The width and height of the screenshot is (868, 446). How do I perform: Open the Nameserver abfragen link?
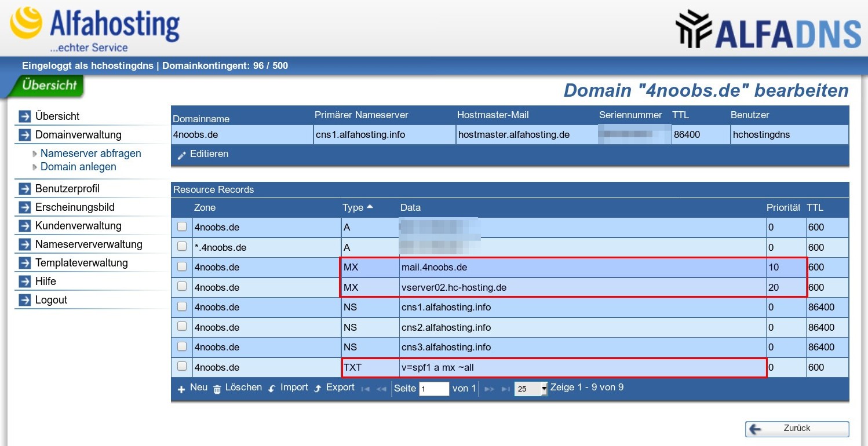pyautogui.click(x=90, y=153)
